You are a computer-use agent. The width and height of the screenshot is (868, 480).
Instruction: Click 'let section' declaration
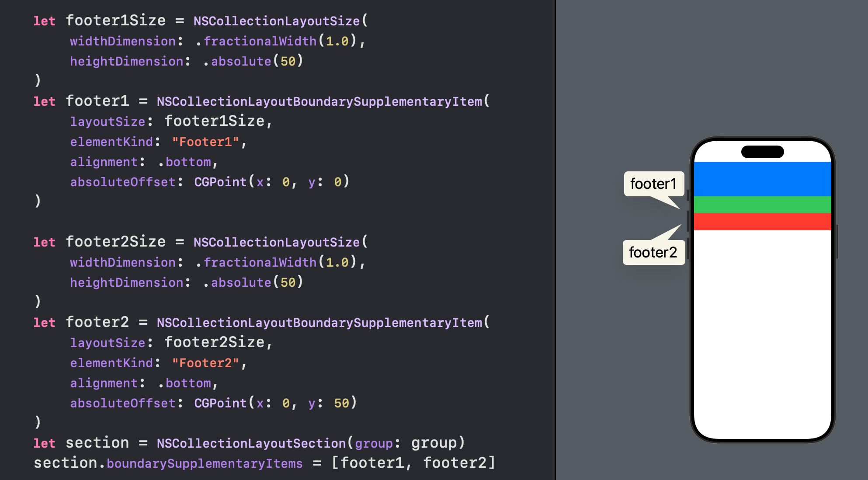click(x=81, y=443)
